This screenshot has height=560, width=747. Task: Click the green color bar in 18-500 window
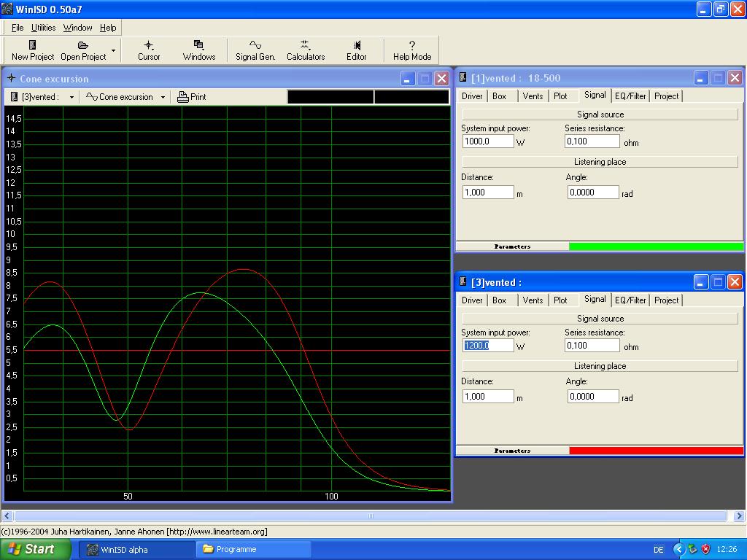coord(655,246)
